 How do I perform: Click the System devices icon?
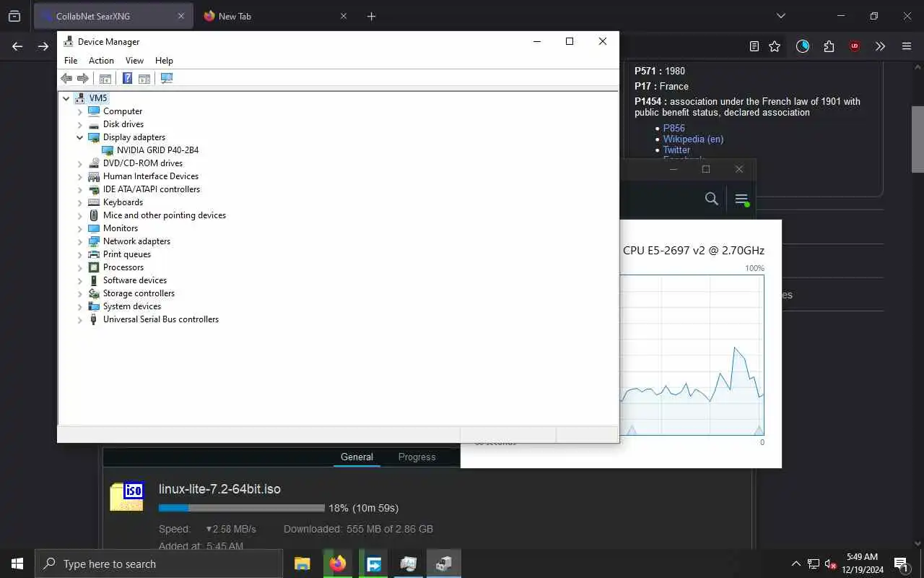94,306
